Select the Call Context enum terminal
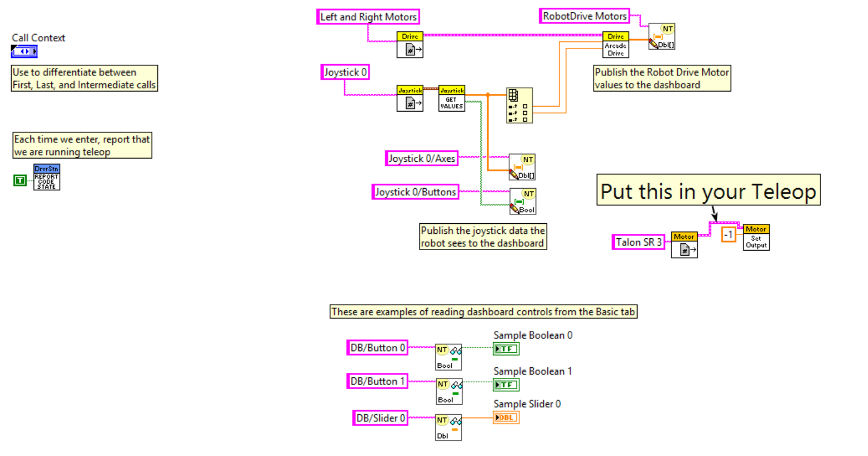 point(24,51)
